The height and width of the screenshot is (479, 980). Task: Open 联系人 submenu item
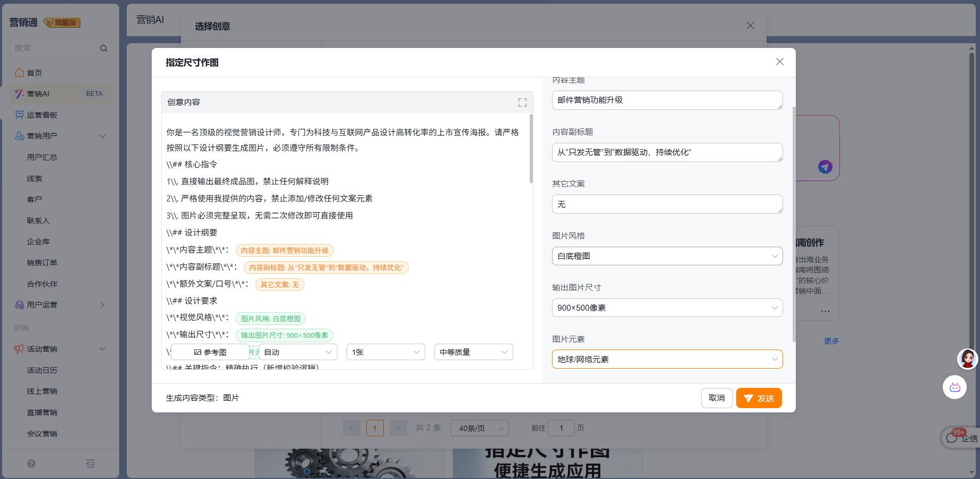[38, 221]
